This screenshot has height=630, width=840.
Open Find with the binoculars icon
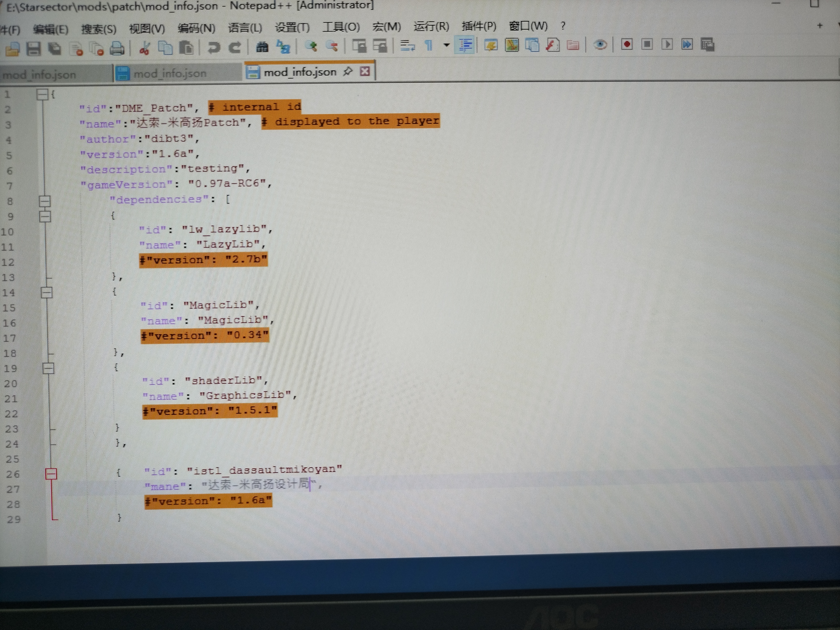pyautogui.click(x=262, y=47)
